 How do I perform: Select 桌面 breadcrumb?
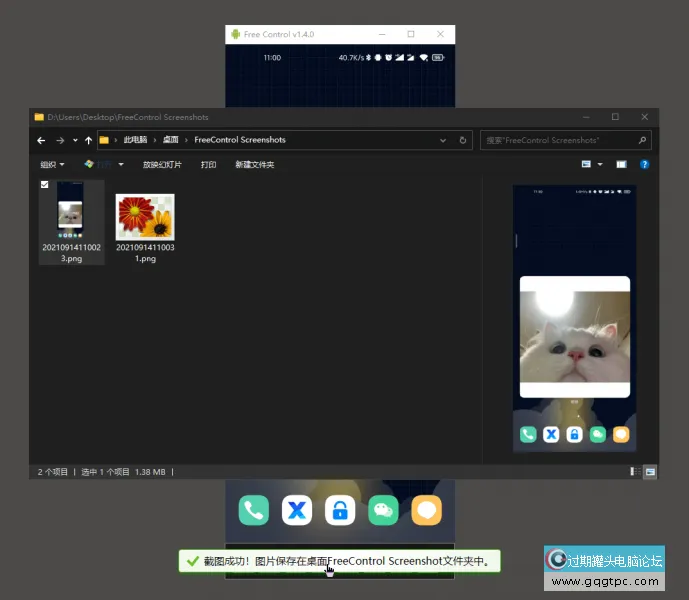[x=170, y=140]
